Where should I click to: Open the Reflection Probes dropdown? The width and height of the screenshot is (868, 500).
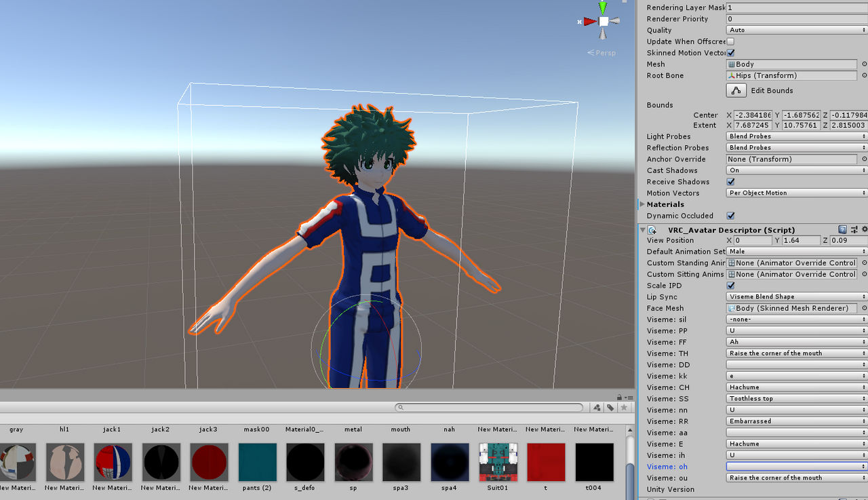tap(797, 148)
